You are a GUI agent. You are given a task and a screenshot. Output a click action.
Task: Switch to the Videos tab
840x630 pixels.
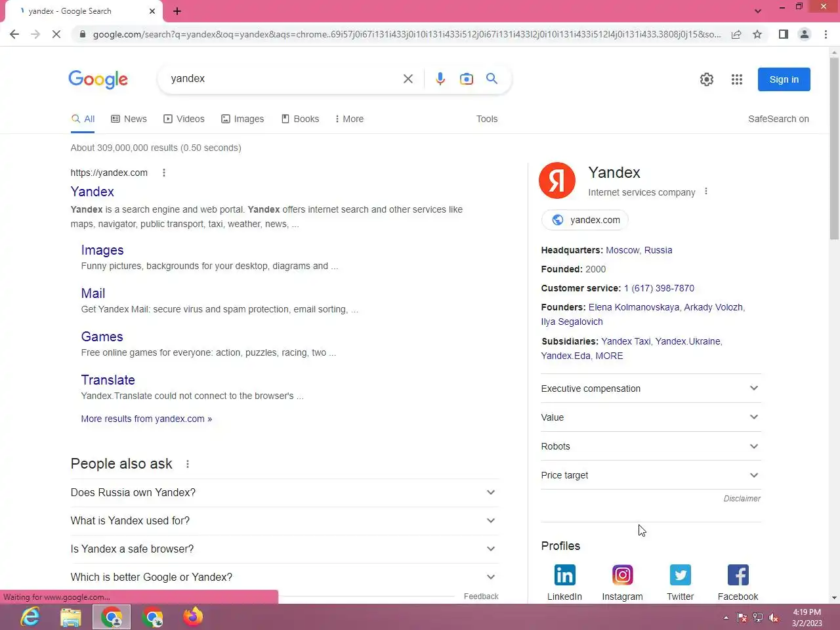pyautogui.click(x=184, y=119)
